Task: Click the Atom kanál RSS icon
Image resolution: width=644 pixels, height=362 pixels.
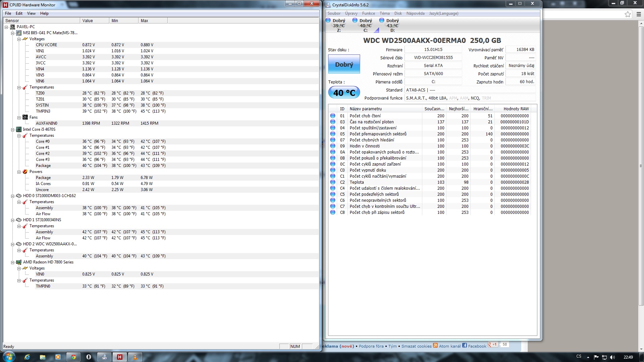Action: [x=435, y=345]
